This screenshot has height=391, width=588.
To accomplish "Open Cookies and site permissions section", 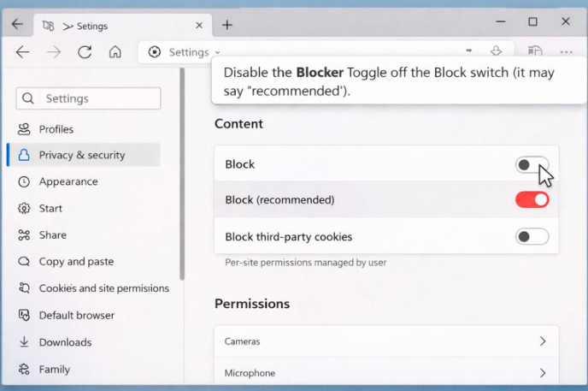I will pos(103,288).
